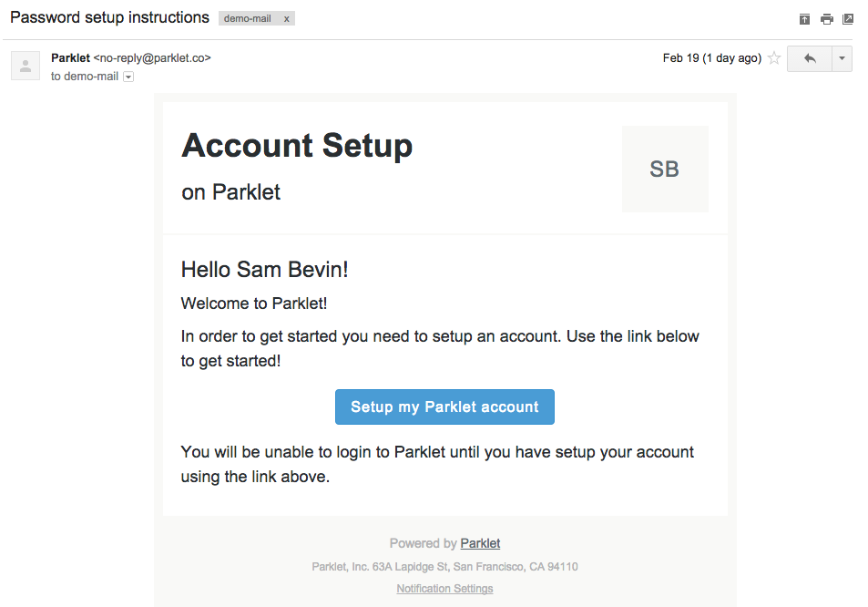This screenshot has width=868, height=607.
Task: Expand the more options arrow beside Reply
Action: tap(842, 58)
